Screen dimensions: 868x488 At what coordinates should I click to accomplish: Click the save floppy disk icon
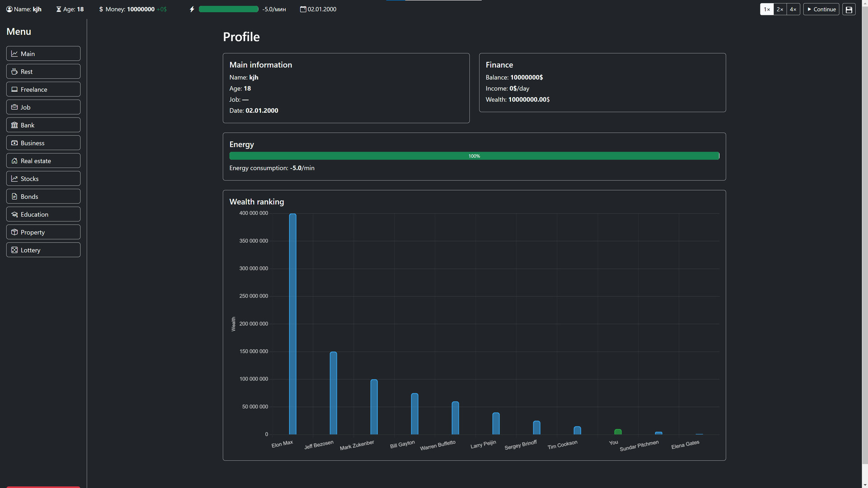(849, 9)
